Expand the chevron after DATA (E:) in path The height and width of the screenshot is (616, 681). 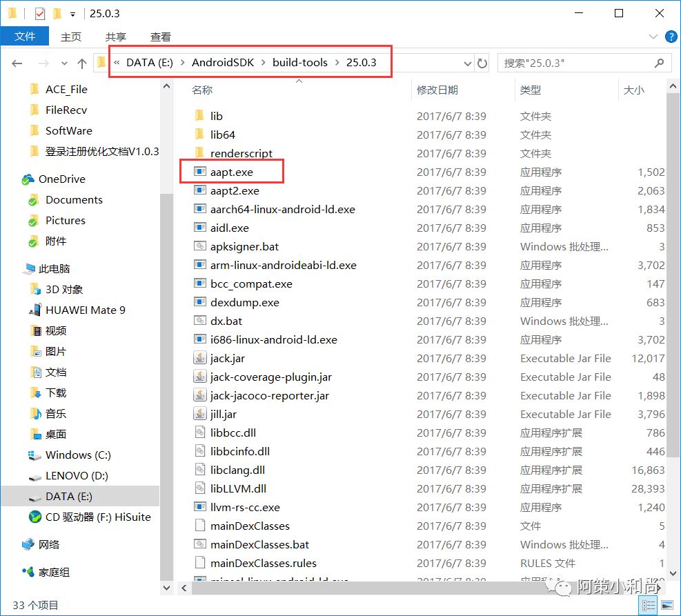182,63
